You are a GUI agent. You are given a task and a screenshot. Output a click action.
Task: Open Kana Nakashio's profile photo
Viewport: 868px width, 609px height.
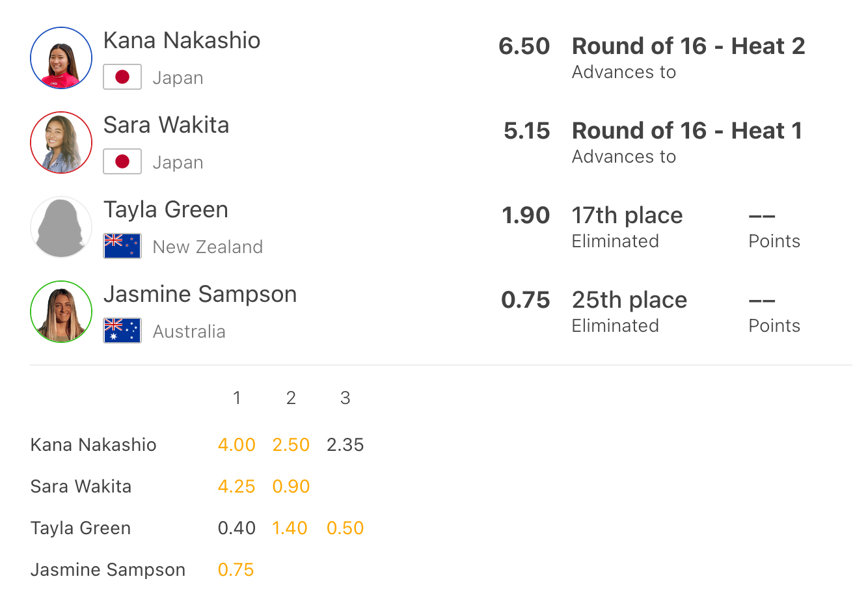[61, 58]
